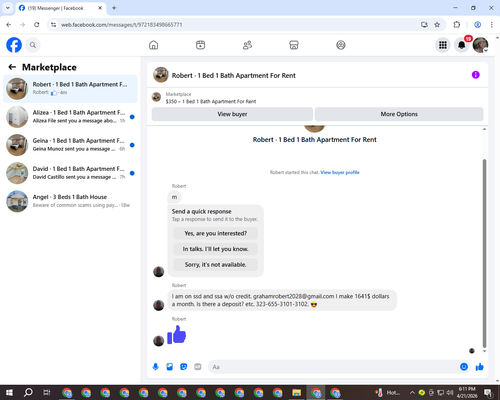Open tab search dropdown arrow

click(x=8, y=8)
